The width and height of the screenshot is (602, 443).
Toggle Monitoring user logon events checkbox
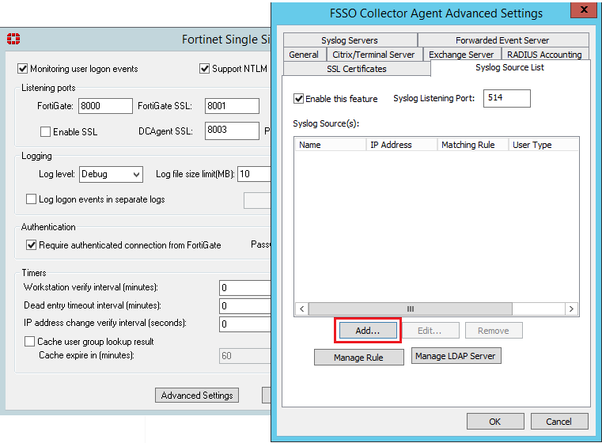24,69
